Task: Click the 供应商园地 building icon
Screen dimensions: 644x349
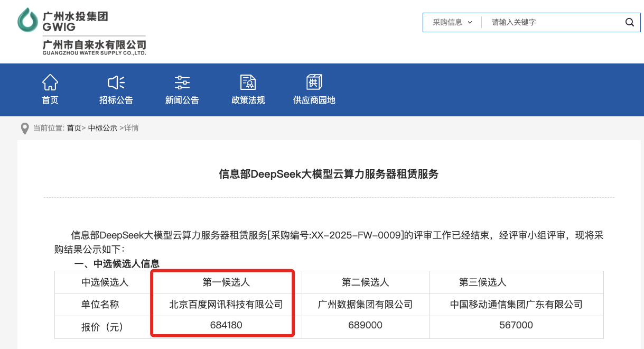Action: 314,82
